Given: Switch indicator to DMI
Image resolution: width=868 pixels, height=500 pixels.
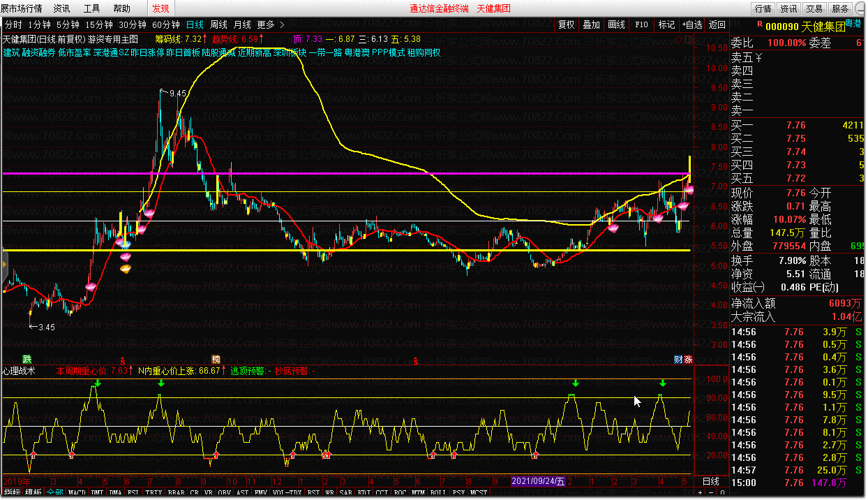Looking at the screenshot, I should click(97, 493).
